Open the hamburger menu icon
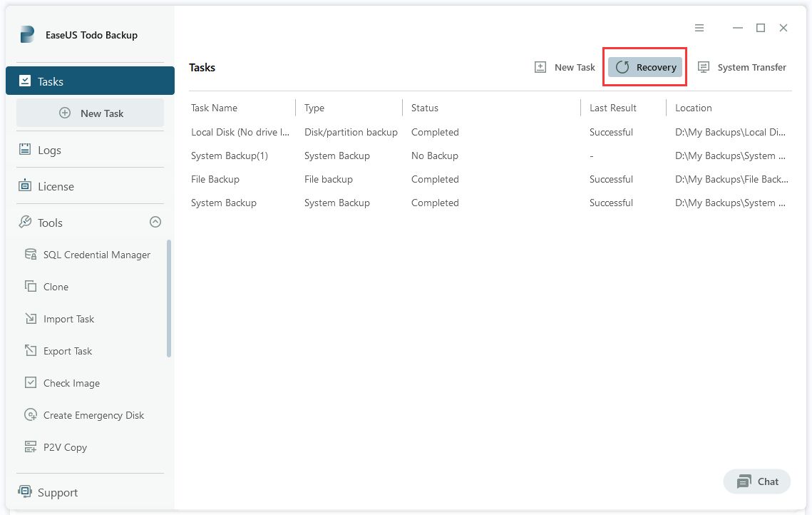Image resolution: width=812 pixels, height=515 pixels. (x=699, y=28)
